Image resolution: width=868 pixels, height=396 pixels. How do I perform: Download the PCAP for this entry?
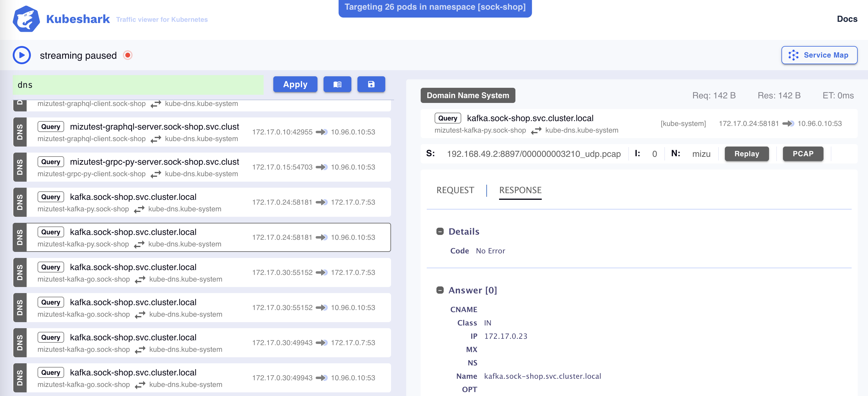[803, 154]
